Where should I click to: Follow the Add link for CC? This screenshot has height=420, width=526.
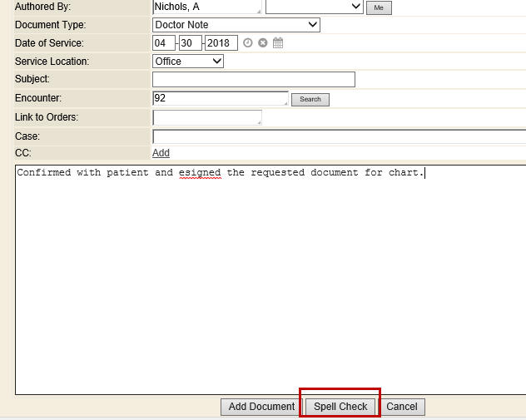click(x=161, y=153)
